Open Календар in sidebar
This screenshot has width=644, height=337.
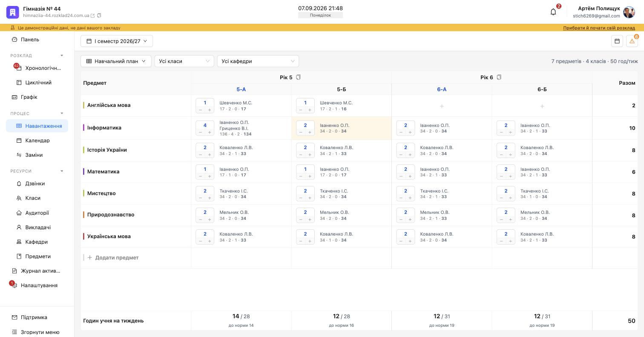tap(37, 141)
